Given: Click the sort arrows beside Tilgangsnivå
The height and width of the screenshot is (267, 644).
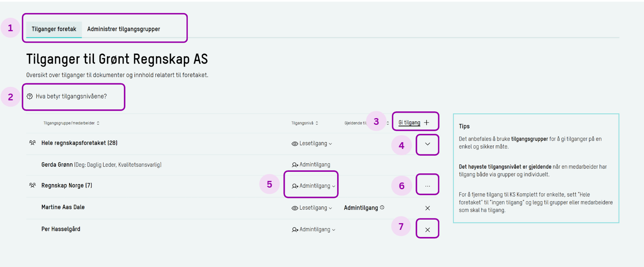Looking at the screenshot, I should coord(317,123).
